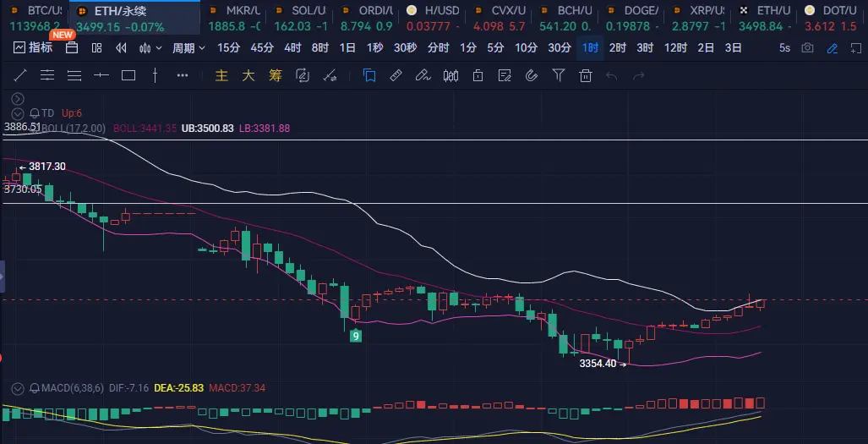Delete drawings with the trash icon
This screenshot has width=868, height=444.
click(586, 75)
